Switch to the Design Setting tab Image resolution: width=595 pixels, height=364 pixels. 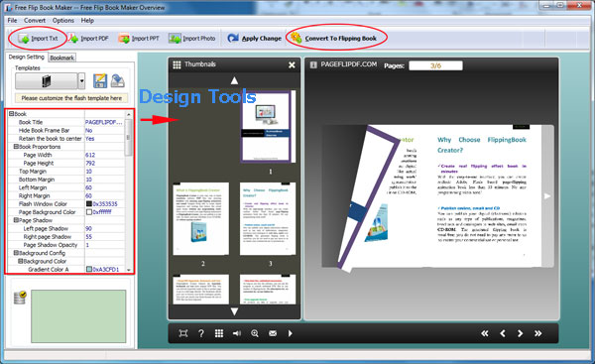26,57
